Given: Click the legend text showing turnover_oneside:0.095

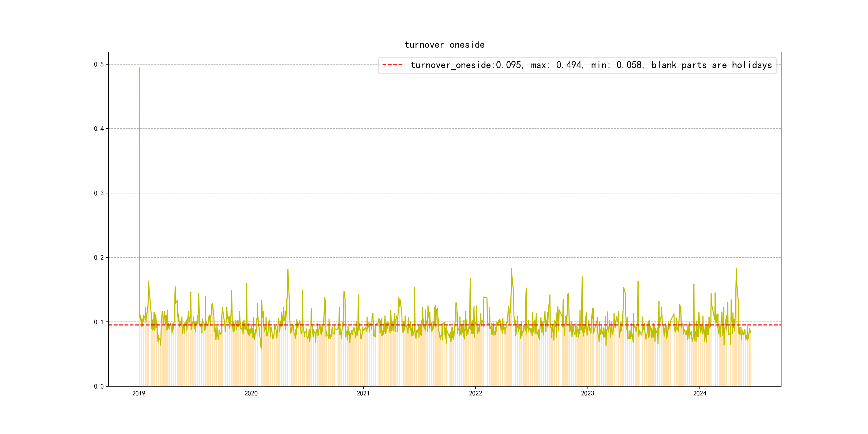Looking at the screenshot, I should point(466,65).
